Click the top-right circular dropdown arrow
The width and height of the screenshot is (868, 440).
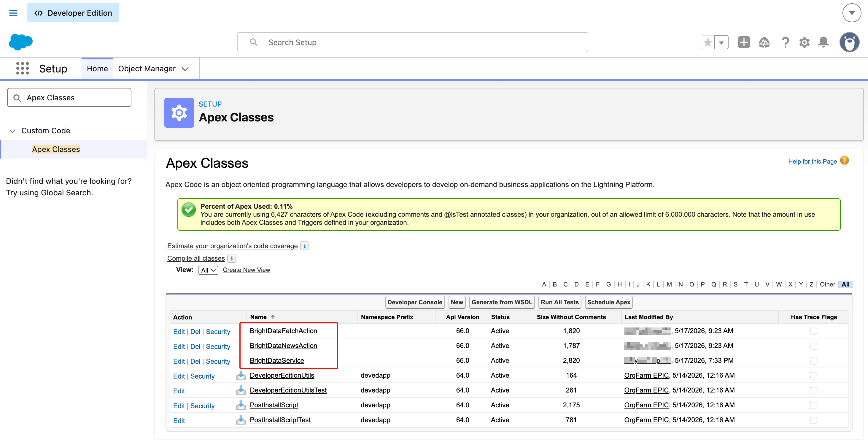[851, 13]
